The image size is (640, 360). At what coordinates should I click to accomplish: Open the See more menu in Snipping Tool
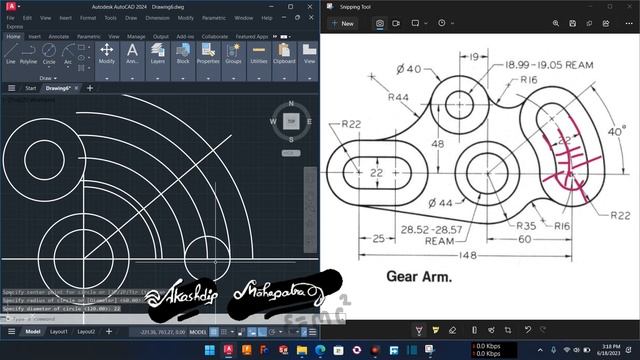pyautogui.click(x=629, y=23)
